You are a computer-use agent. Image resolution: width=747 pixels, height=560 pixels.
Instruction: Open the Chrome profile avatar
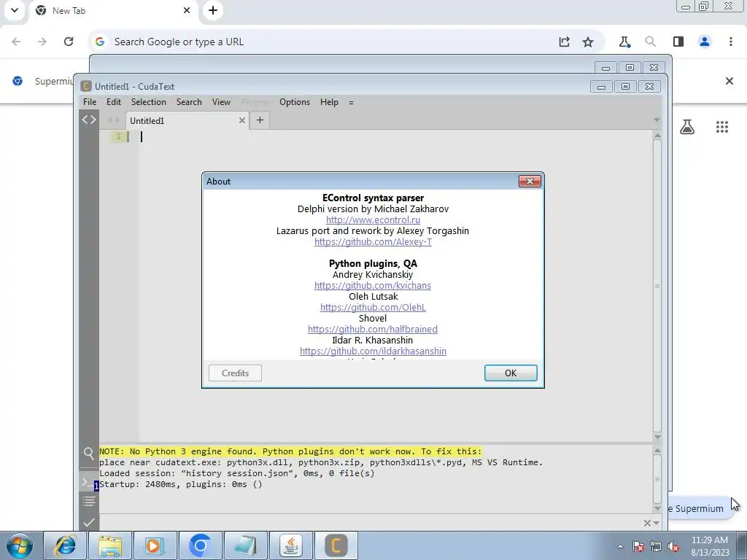[x=705, y=42]
